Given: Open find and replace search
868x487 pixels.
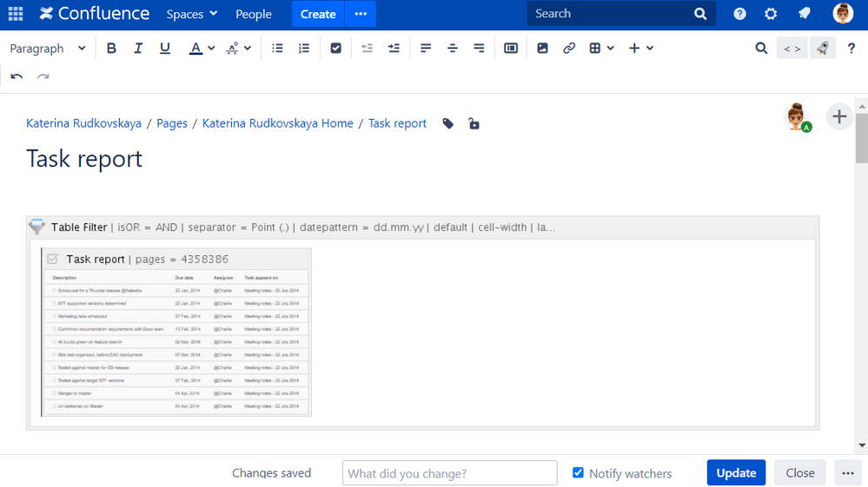Looking at the screenshot, I should (761, 49).
